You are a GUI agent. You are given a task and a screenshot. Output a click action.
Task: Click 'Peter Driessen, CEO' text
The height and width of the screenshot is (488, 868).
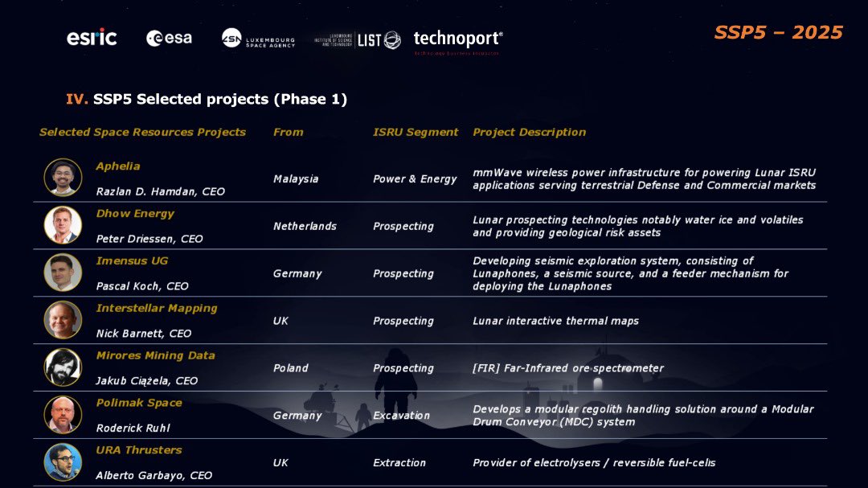pyautogui.click(x=149, y=239)
